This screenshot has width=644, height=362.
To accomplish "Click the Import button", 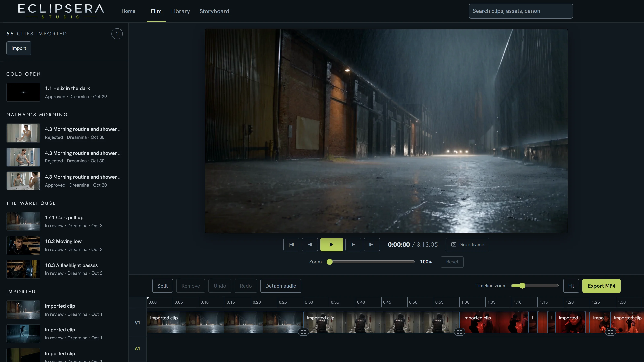I will 19,48.
